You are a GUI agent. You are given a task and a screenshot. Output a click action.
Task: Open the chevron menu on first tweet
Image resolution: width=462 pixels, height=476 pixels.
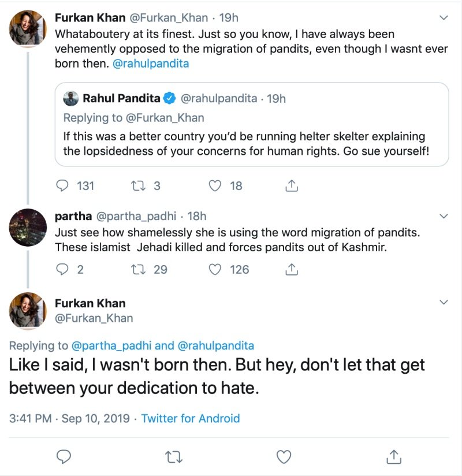pos(444,18)
